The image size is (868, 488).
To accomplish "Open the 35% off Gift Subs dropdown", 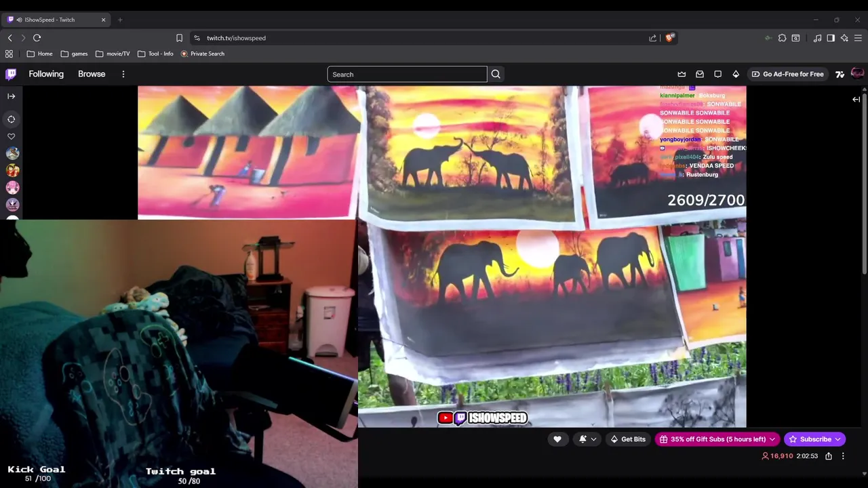I will [x=717, y=439].
